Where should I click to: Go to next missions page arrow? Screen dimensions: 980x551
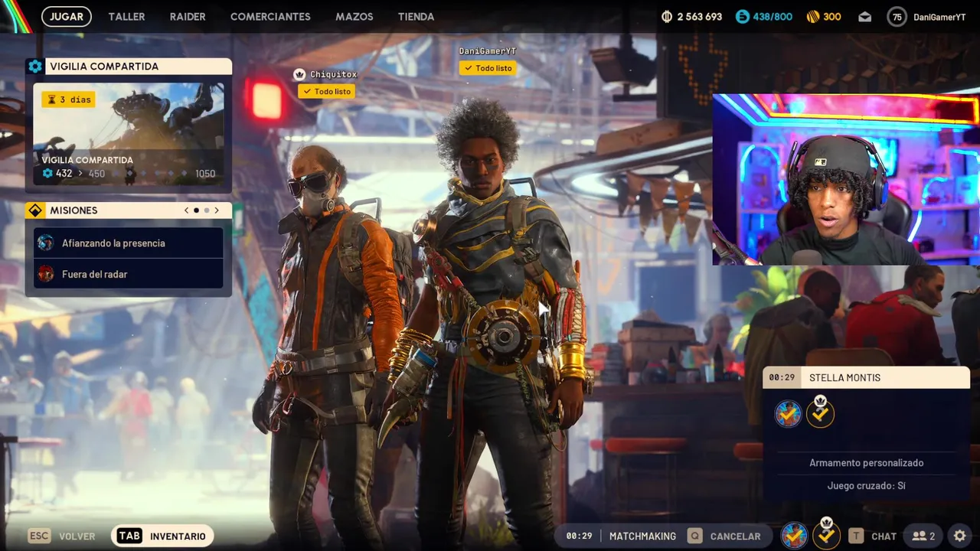coord(217,210)
